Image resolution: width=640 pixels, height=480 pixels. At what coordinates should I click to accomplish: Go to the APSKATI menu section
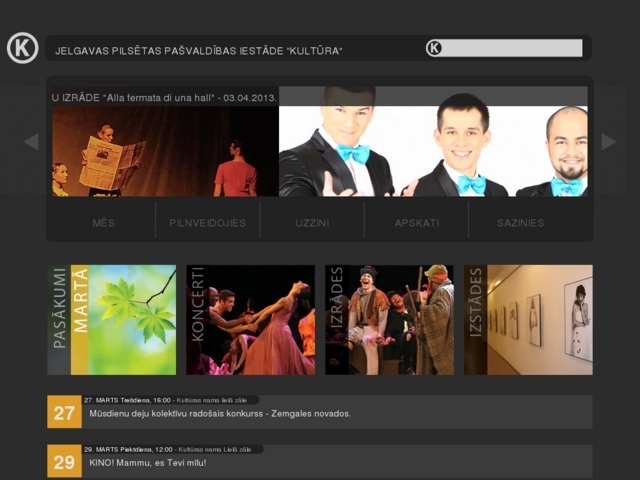pyautogui.click(x=416, y=223)
